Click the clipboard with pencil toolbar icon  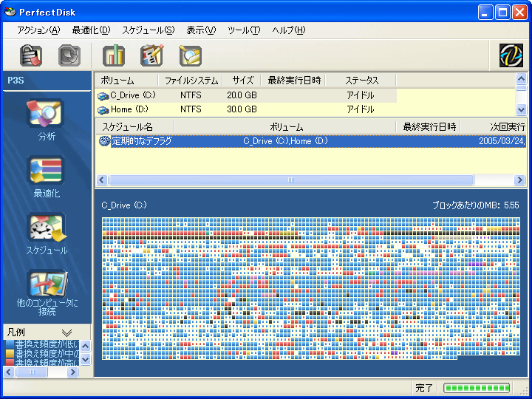(151, 55)
